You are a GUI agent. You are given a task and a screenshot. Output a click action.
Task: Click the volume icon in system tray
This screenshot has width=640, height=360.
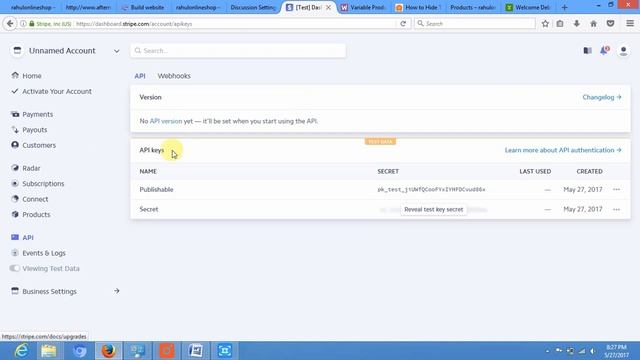tap(593, 351)
